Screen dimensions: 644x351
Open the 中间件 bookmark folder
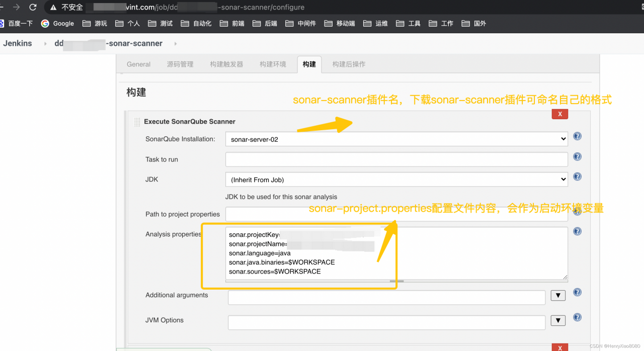pyautogui.click(x=301, y=23)
